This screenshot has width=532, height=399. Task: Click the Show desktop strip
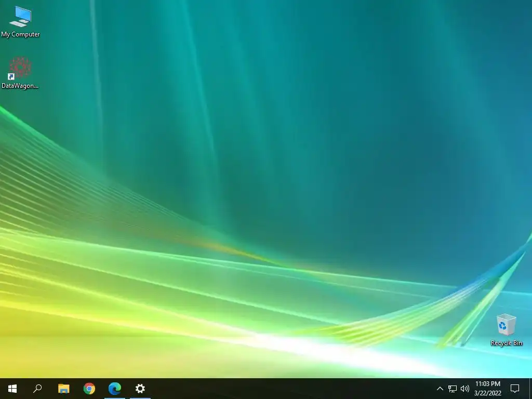click(x=530, y=389)
